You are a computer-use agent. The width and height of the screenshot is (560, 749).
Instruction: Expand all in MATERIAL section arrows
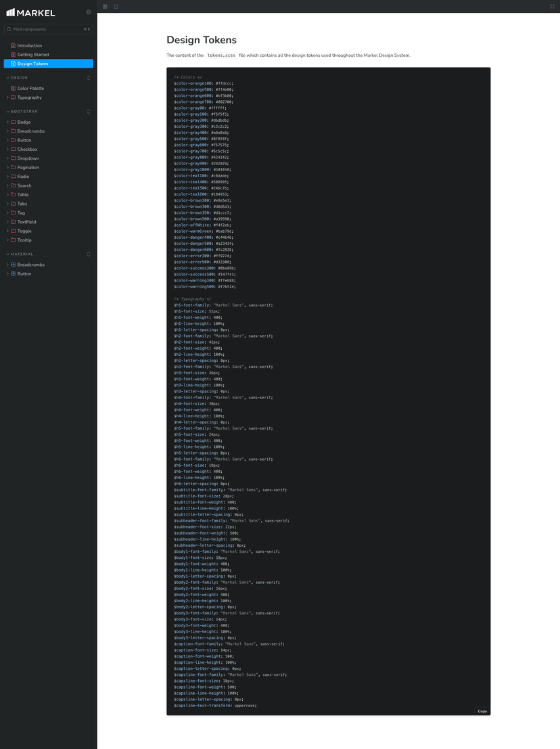[89, 254]
